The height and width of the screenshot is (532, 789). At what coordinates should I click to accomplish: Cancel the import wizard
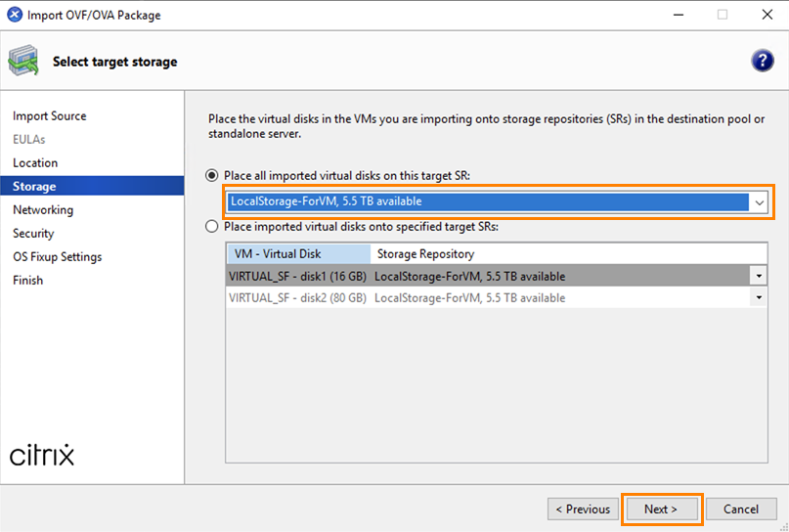tap(741, 509)
